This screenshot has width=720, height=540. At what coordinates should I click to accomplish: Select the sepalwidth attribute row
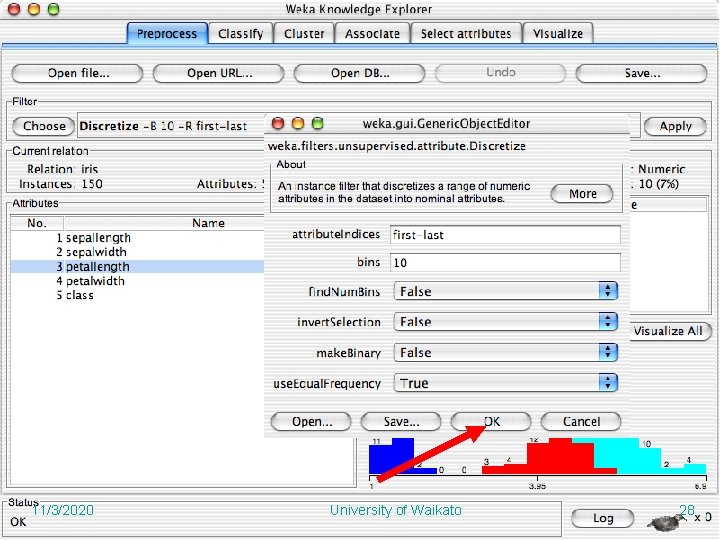point(137,252)
